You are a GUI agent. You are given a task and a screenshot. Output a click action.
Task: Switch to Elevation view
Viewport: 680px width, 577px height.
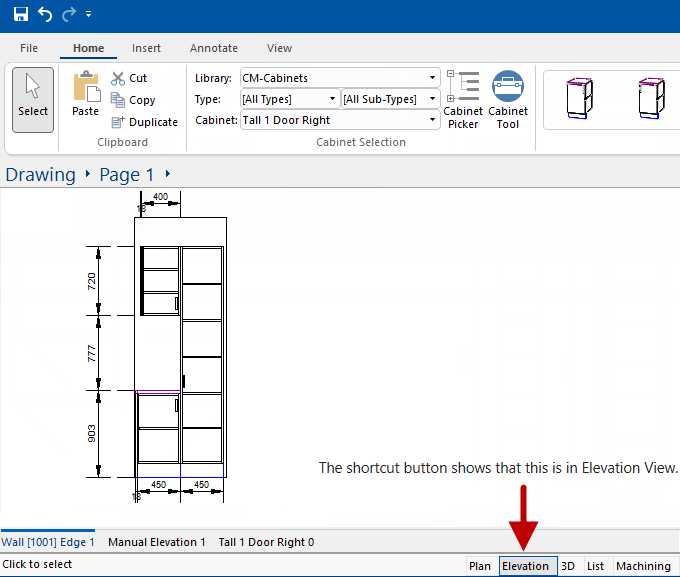pyautogui.click(x=526, y=566)
